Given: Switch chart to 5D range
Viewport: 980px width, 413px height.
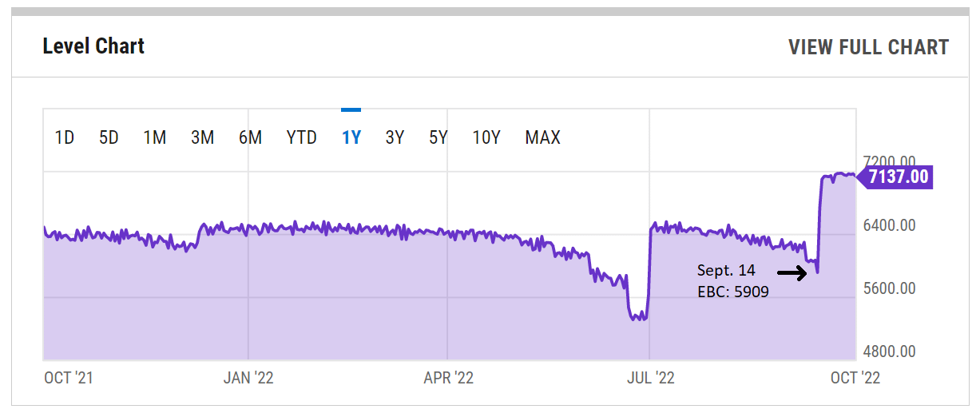Looking at the screenshot, I should (x=109, y=137).
